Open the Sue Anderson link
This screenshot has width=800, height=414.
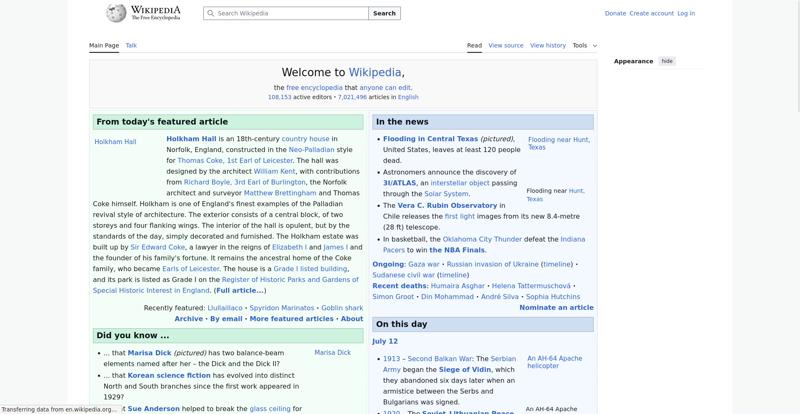pyautogui.click(x=154, y=408)
